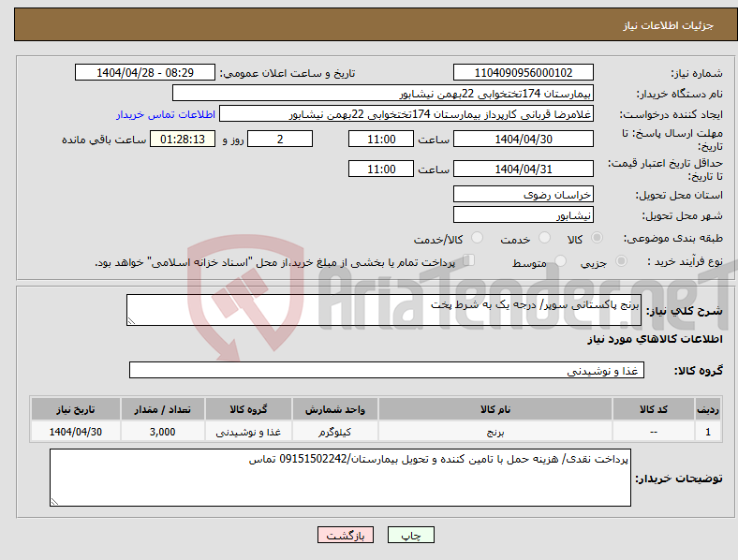
Task: Click delivery city field نیشابور
Action: tap(524, 215)
